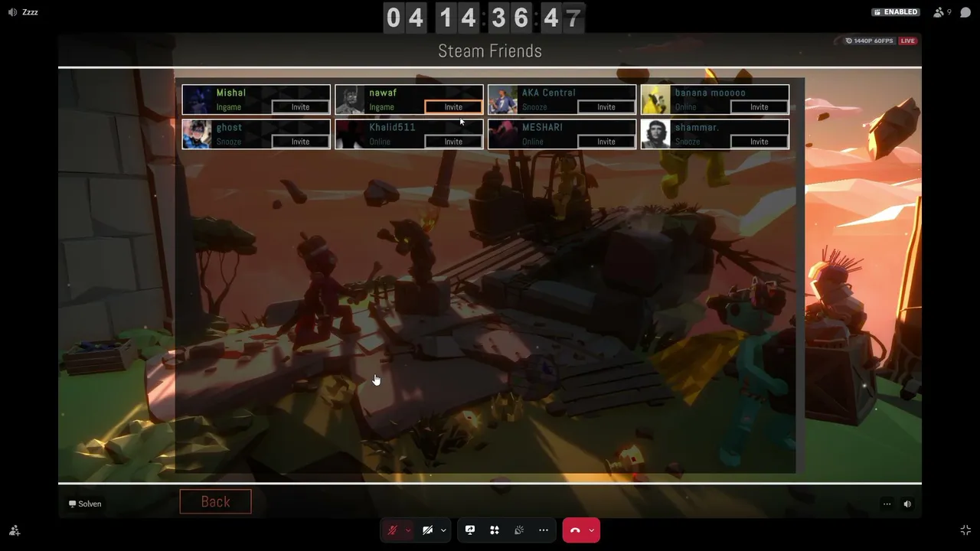The image size is (980, 551).
Task: Click the ghost friend name
Action: coord(229,127)
